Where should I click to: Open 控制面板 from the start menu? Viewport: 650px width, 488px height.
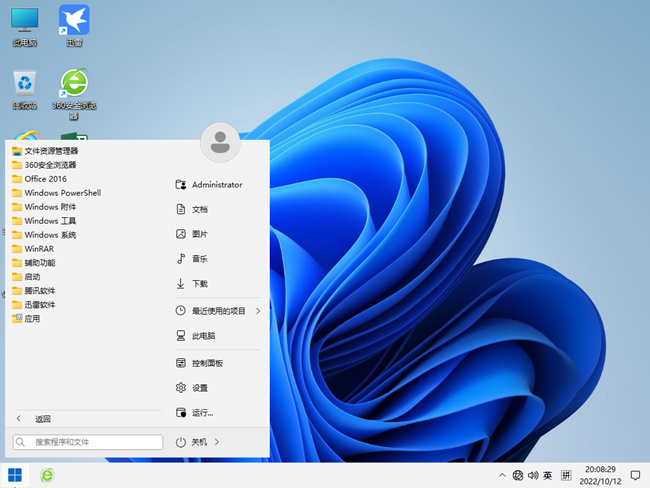point(199,363)
